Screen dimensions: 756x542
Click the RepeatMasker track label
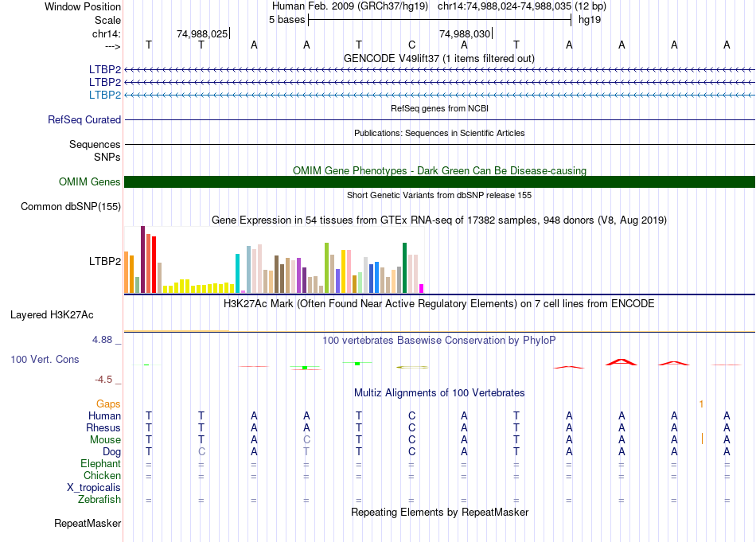pyautogui.click(x=88, y=523)
